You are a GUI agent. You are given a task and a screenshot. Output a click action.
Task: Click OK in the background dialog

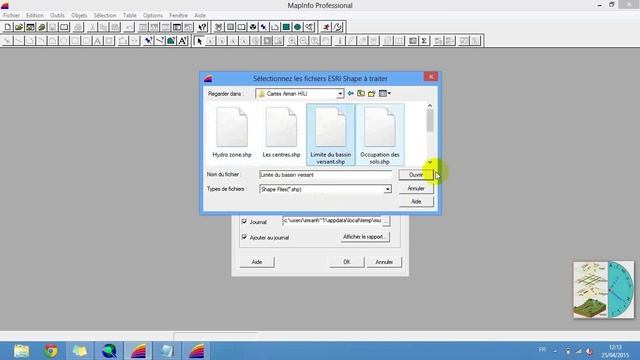[x=347, y=262]
